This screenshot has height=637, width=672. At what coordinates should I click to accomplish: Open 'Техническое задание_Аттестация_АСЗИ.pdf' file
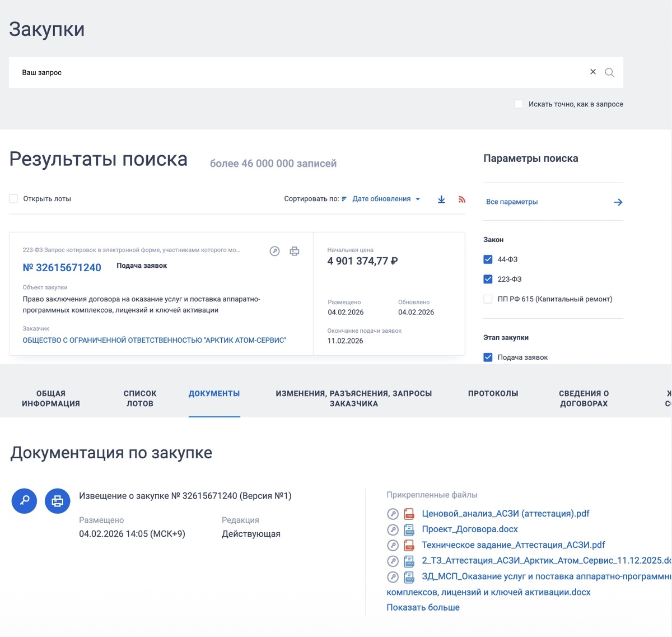514,545
